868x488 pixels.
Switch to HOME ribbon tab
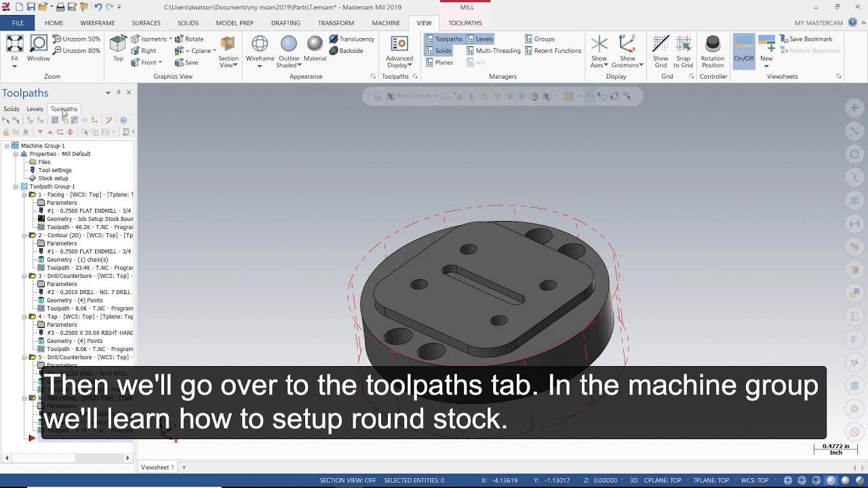[x=54, y=23]
